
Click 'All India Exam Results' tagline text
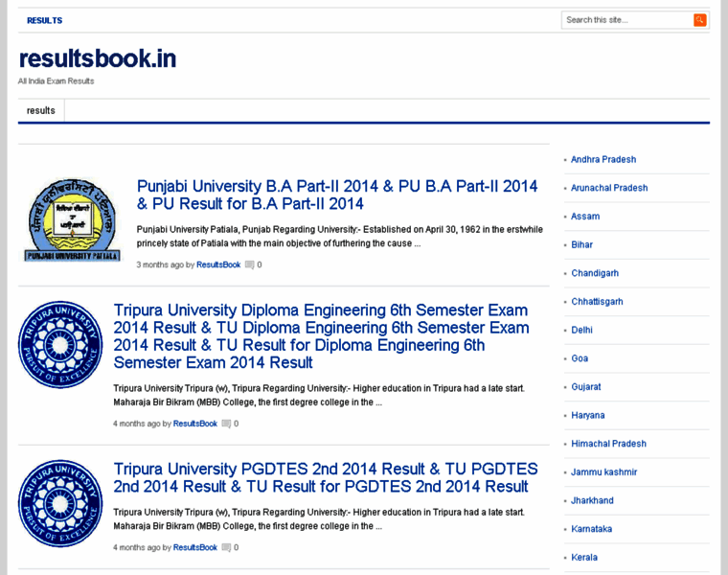tap(57, 81)
